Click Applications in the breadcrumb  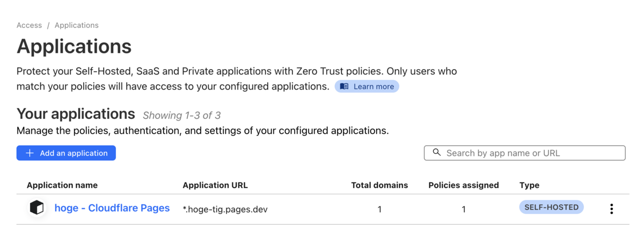point(76,25)
